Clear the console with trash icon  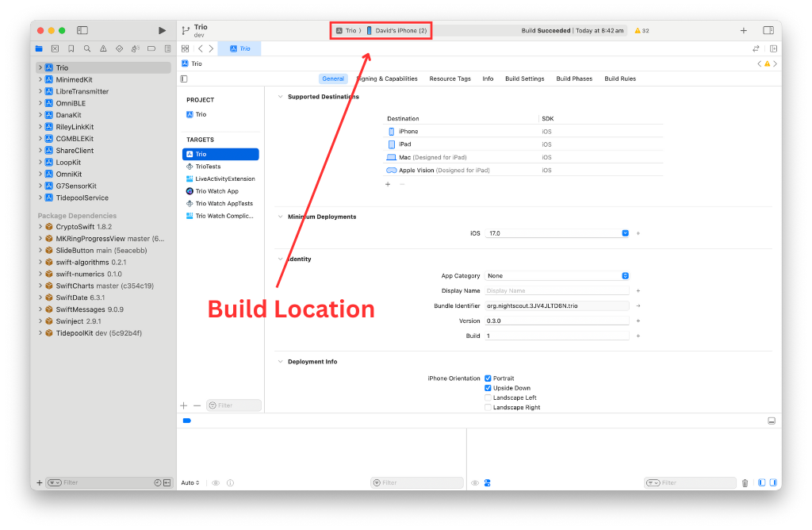click(745, 483)
